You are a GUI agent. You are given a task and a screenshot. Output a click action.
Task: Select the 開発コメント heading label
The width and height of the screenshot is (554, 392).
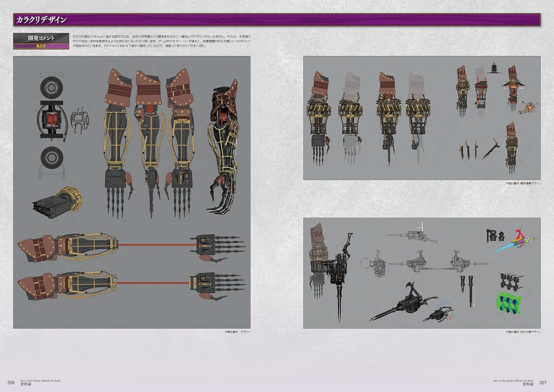tap(41, 38)
